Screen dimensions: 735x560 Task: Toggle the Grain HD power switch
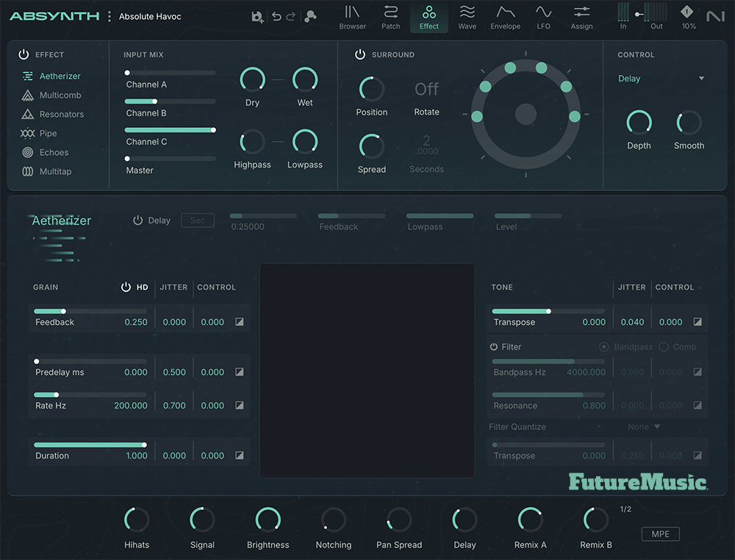[x=126, y=287]
